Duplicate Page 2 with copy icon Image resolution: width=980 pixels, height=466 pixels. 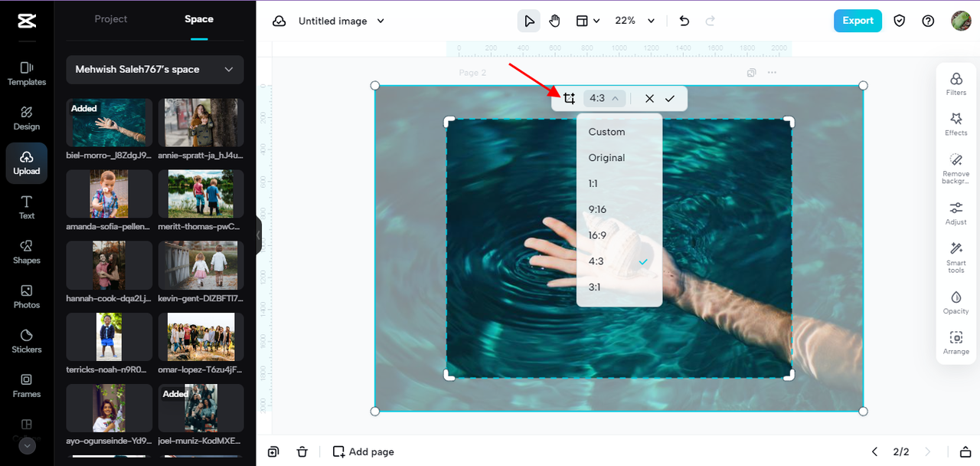point(752,73)
